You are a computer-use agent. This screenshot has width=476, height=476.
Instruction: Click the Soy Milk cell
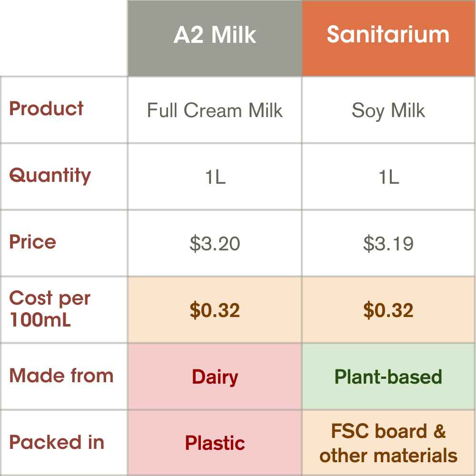point(388,110)
